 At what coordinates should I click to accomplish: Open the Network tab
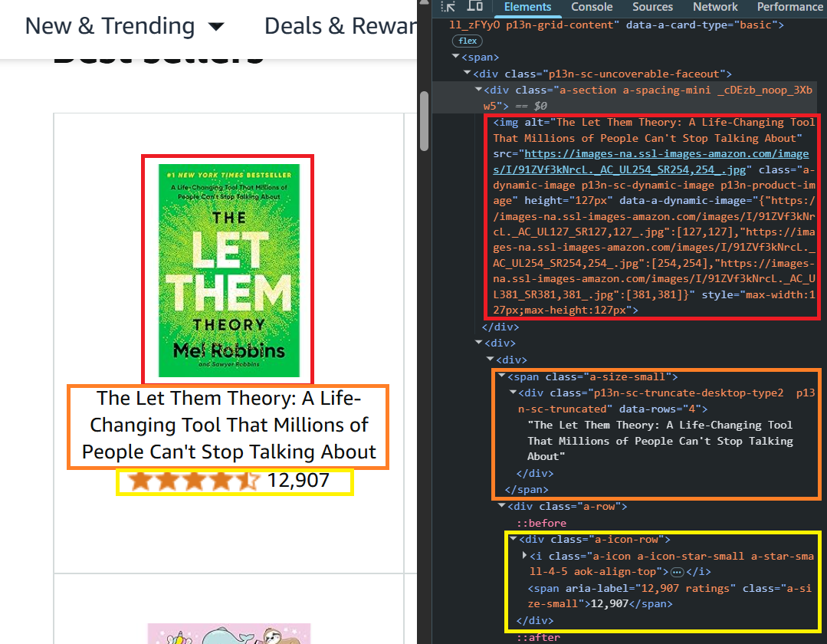(x=715, y=7)
